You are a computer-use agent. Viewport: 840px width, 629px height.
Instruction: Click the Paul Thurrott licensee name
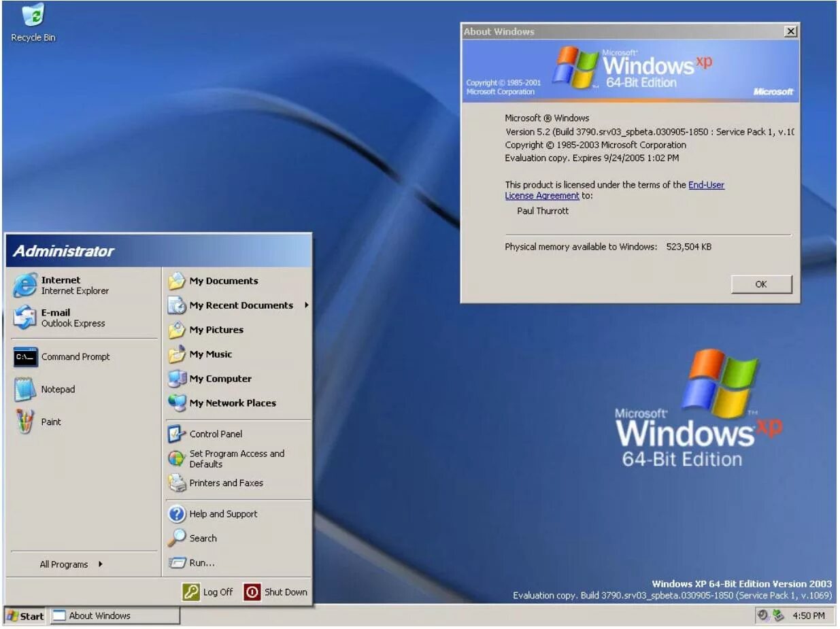pos(543,211)
